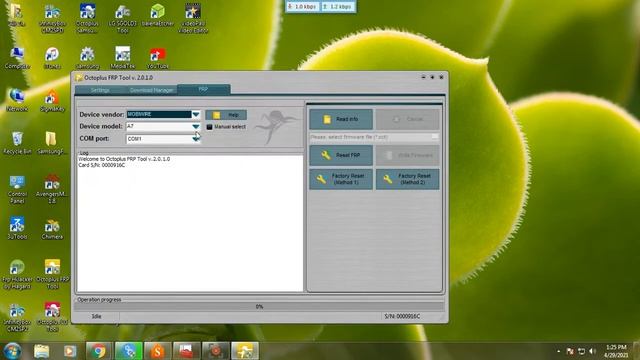Screen dimensions: 640x360
Task: Open the Octoplus Samsung desktop shortcut
Action: point(87,18)
